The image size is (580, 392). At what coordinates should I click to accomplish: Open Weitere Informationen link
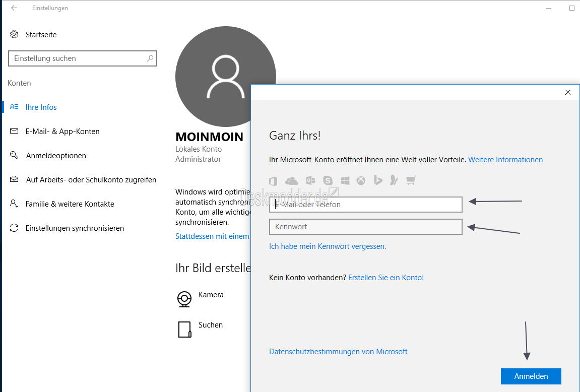point(505,160)
